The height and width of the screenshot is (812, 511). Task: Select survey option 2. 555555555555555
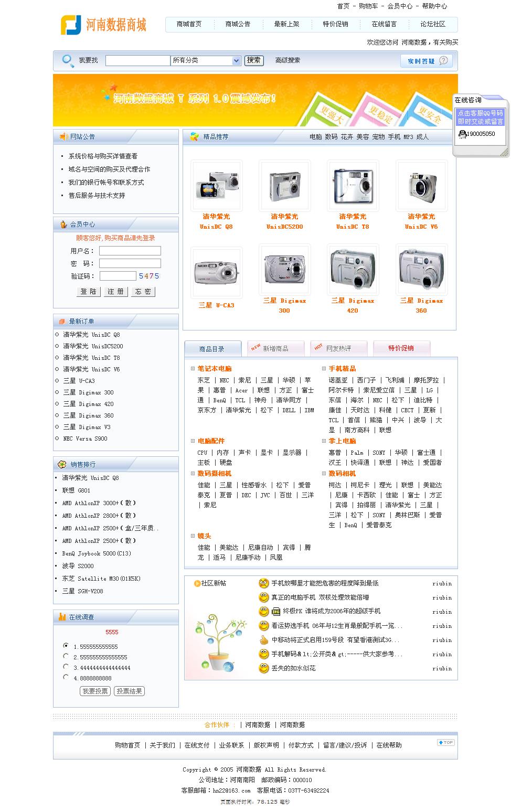[66, 656]
